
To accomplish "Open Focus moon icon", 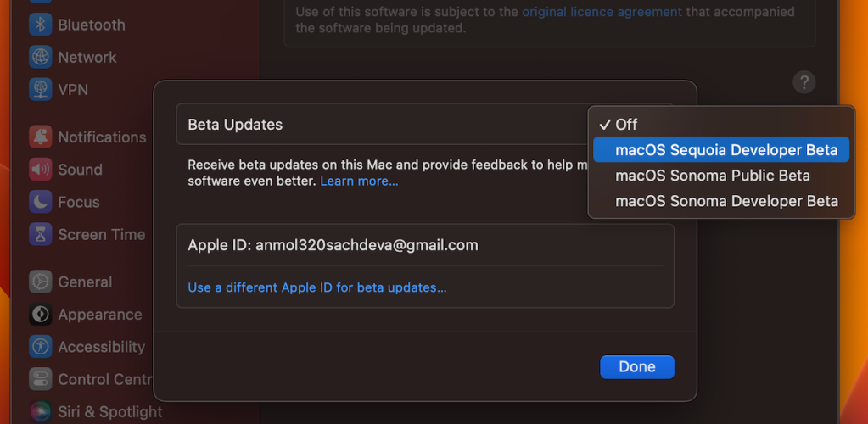I will 41,202.
